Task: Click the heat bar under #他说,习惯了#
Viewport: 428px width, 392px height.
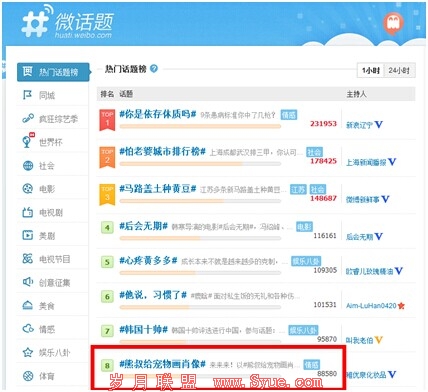Action: click(200, 307)
